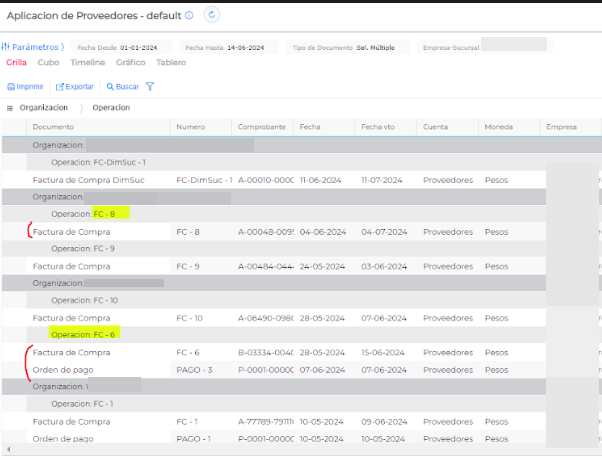Click the date cell 24-05-2024
602x456 pixels.
coord(322,266)
